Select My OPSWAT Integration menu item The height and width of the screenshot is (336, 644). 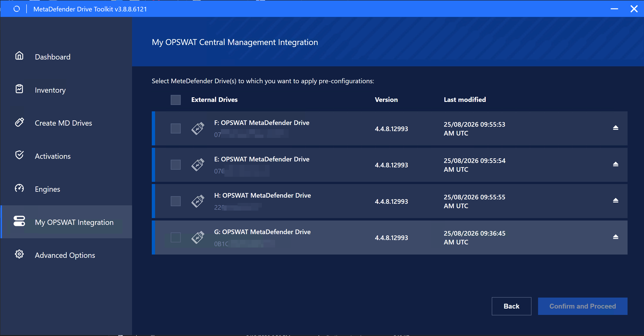point(66,222)
